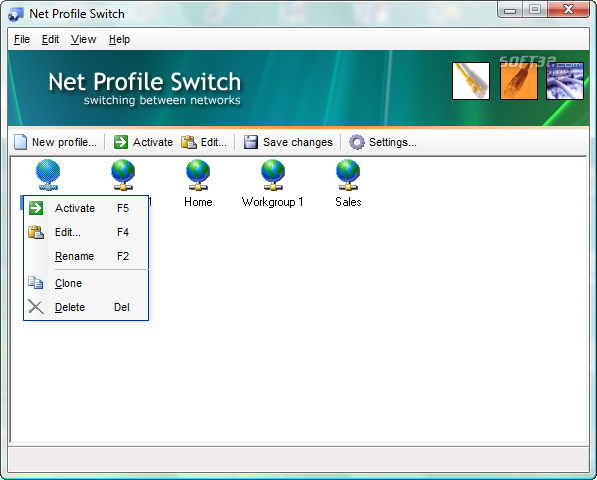Click the yellow network cable banner thumbnail

coord(471,81)
